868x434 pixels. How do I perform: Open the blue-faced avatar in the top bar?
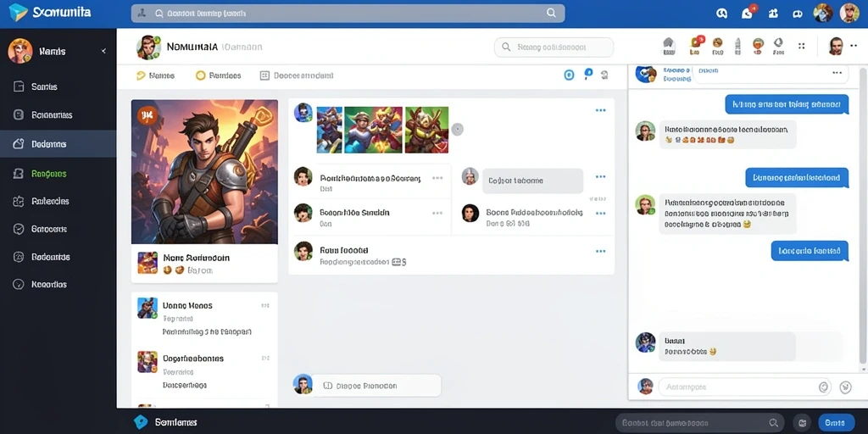pyautogui.click(x=823, y=14)
